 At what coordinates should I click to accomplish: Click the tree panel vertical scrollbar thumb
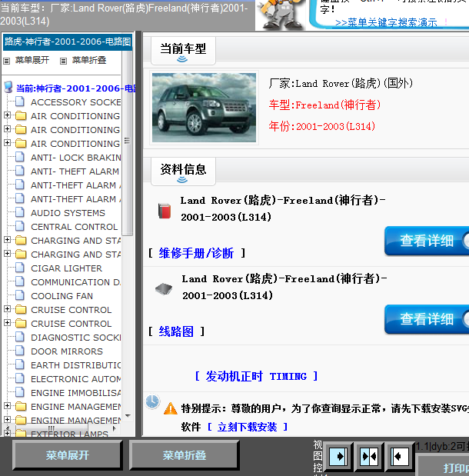(x=127, y=141)
